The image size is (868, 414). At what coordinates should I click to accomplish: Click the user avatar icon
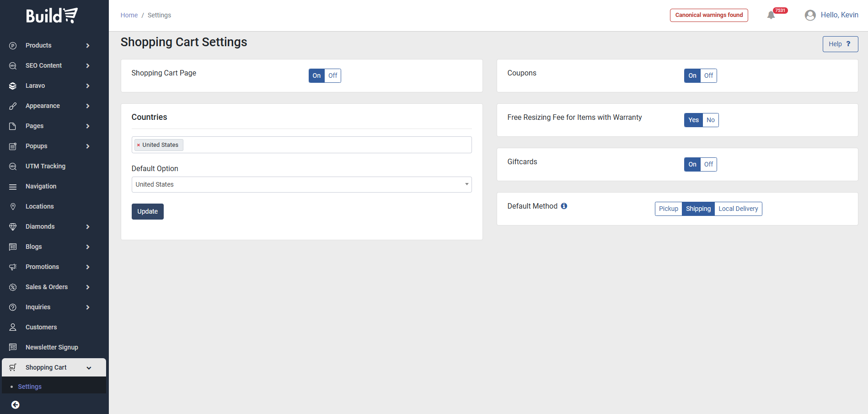(x=810, y=15)
